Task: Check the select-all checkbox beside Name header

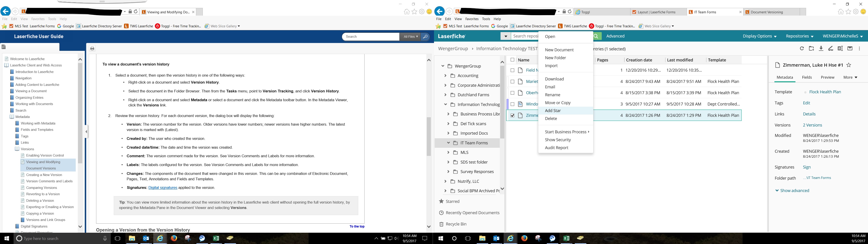Action: 512,60
